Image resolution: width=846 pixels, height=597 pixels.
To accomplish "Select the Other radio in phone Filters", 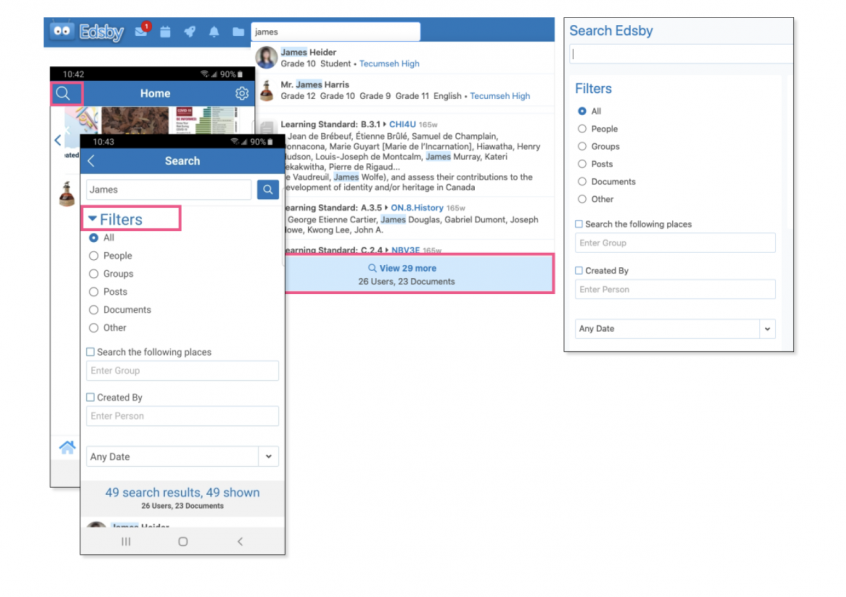I will pyautogui.click(x=94, y=328).
